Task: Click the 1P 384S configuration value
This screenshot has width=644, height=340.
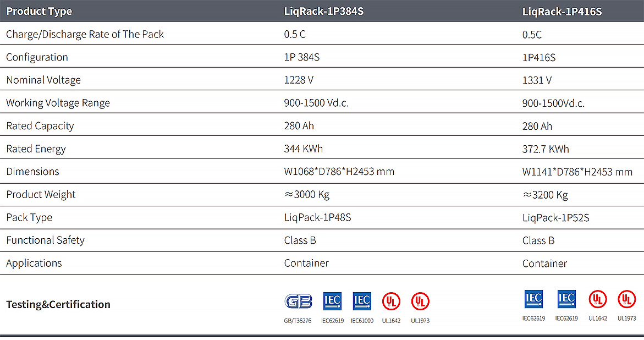Action: click(302, 57)
